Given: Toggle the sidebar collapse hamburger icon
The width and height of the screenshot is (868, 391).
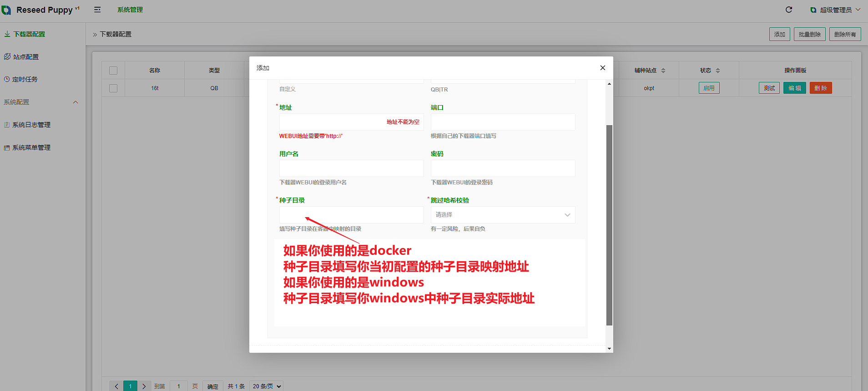Looking at the screenshot, I should coord(97,10).
